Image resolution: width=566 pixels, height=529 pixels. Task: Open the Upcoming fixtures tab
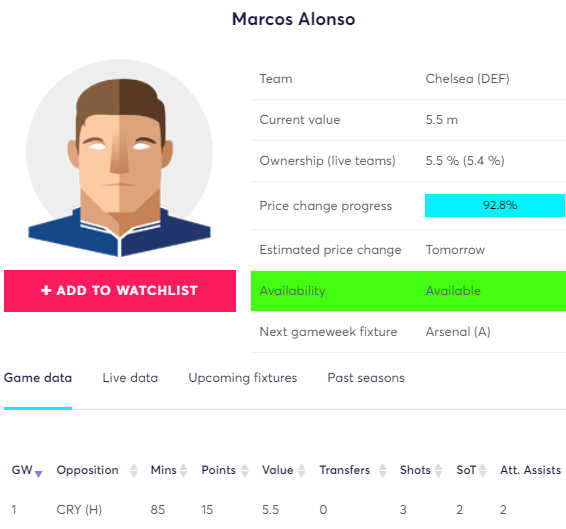(243, 378)
